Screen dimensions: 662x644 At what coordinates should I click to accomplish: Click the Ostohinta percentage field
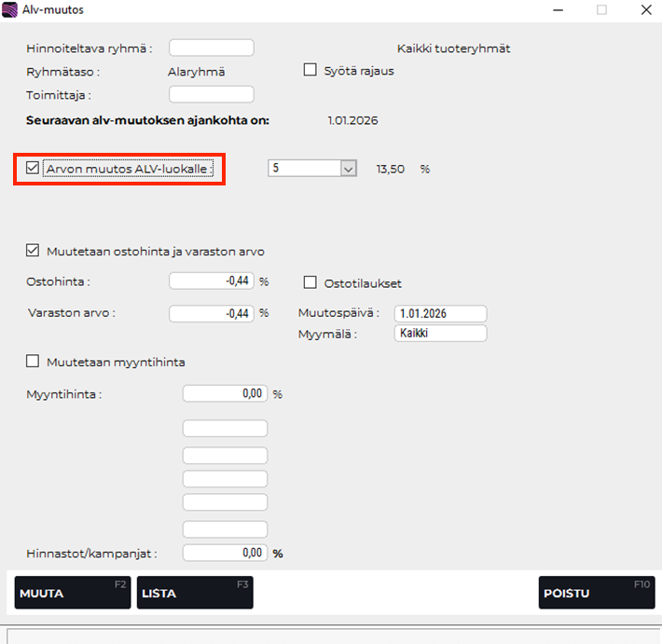click(x=212, y=281)
